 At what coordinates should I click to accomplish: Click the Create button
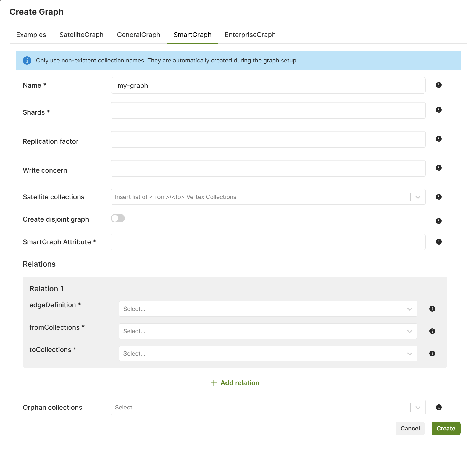[x=446, y=429]
